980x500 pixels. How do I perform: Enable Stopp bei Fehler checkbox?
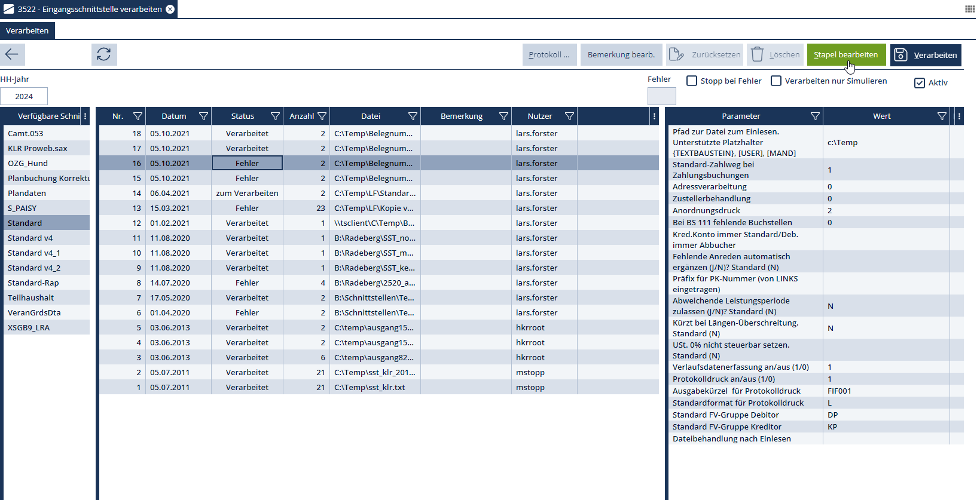(692, 81)
